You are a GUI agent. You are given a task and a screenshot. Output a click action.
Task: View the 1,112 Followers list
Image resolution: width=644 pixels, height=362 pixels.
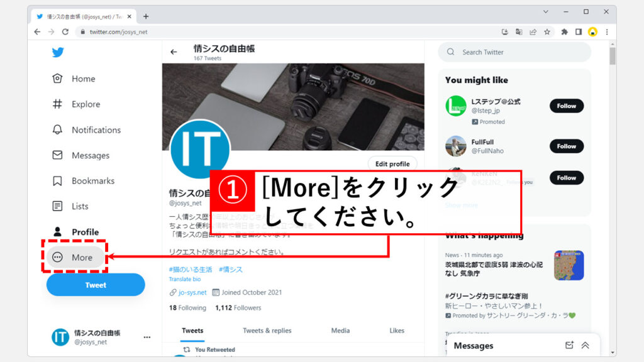click(238, 308)
